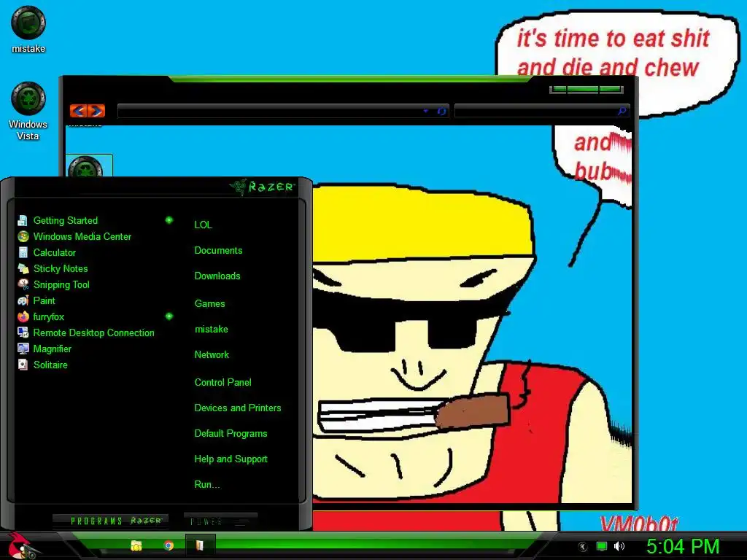Open Games from Start menu
This screenshot has width=747, height=560.
pyautogui.click(x=209, y=304)
